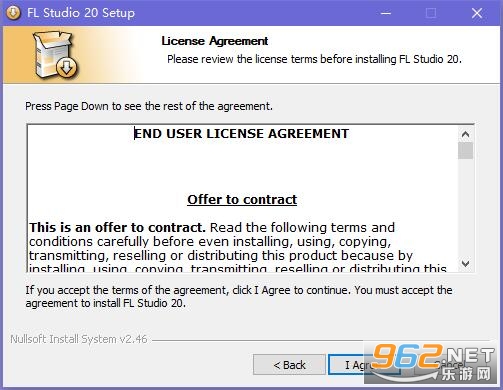This screenshot has height=390, width=503.
Task: Click the installer box icon in header
Action: pos(55,55)
